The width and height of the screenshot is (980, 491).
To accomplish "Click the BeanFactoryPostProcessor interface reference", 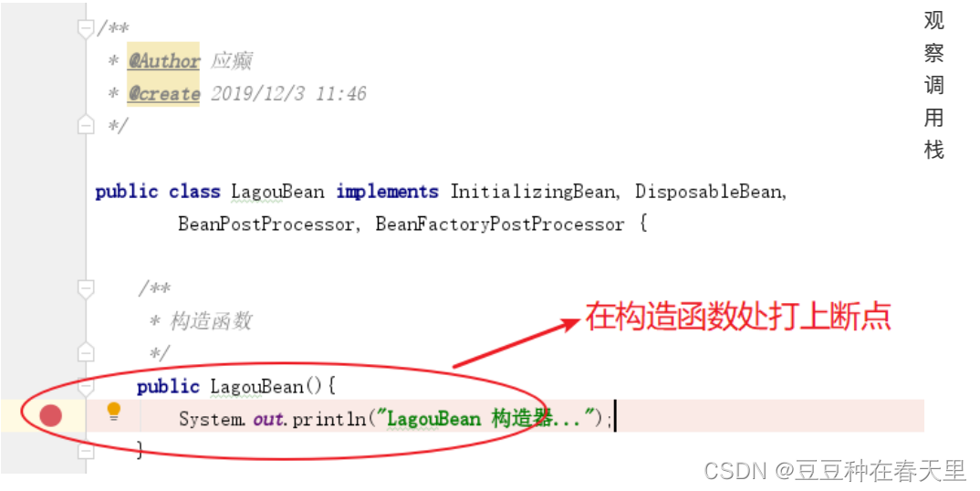I will 499,224.
